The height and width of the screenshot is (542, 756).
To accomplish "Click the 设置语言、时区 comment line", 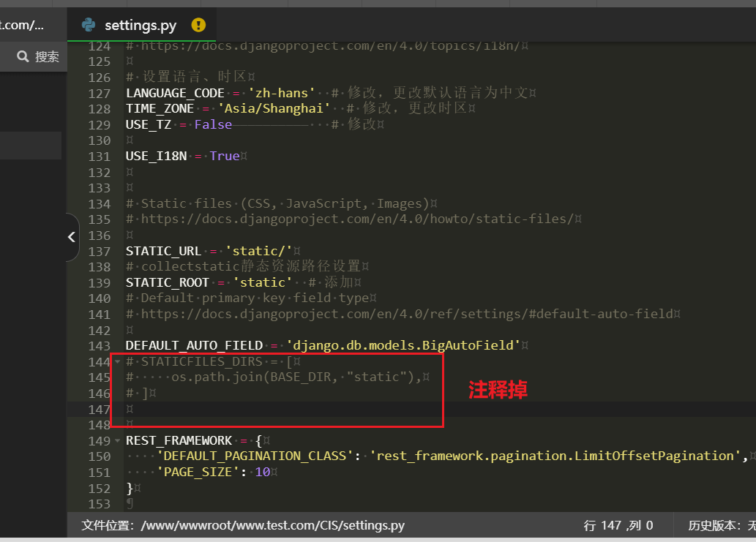I will (x=187, y=77).
